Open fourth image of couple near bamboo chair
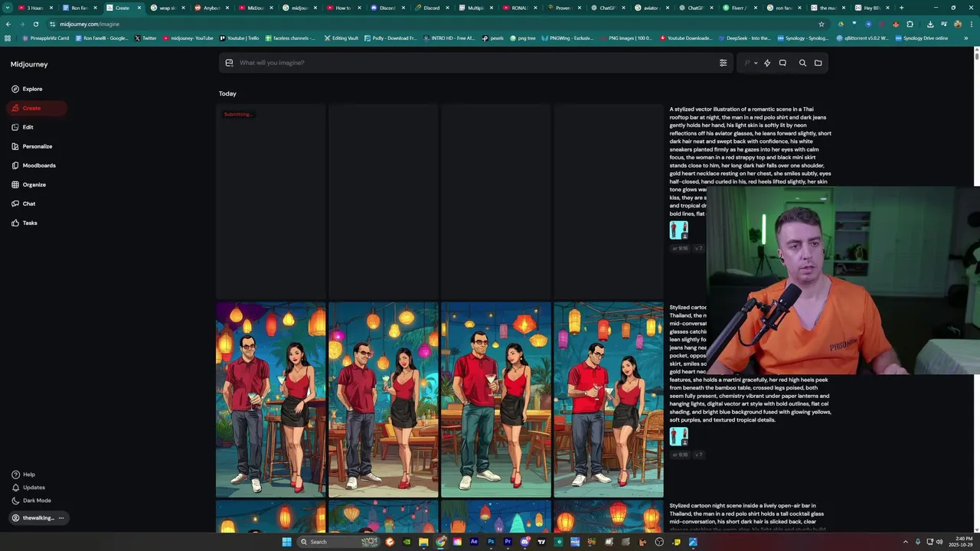The height and width of the screenshot is (551, 980). tap(608, 399)
